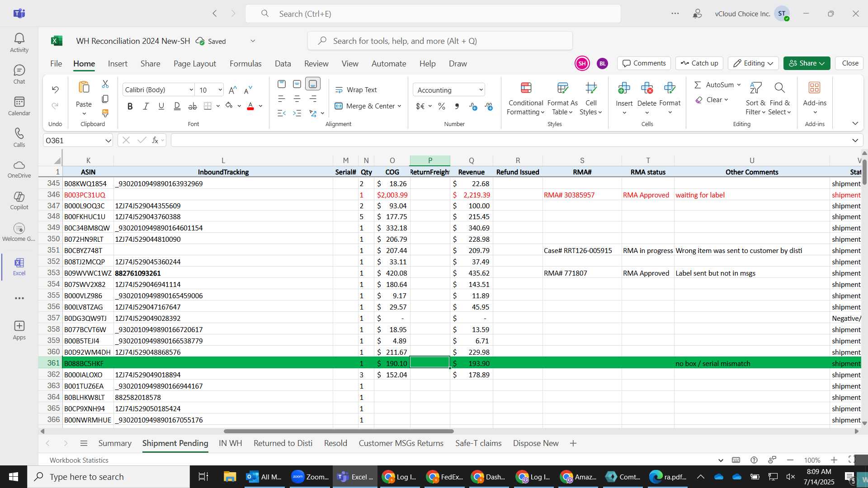This screenshot has height=488, width=868.
Task: Click the Teams search box
Action: (433, 14)
